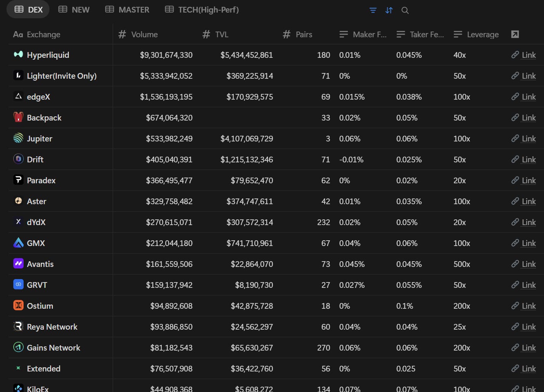Screen dimensions: 544x392
Task: Click the chain icon in Jupiter row
Action: coord(515,138)
